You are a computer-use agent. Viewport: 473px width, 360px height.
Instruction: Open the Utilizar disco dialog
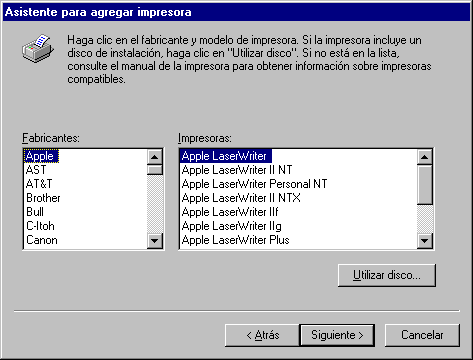(387, 275)
